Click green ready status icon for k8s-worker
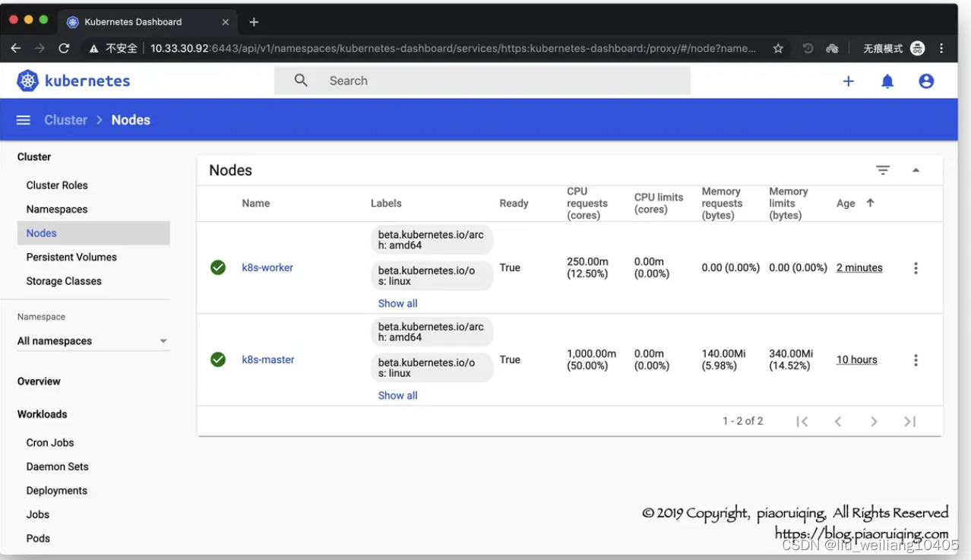This screenshot has width=971, height=560. pos(218,267)
